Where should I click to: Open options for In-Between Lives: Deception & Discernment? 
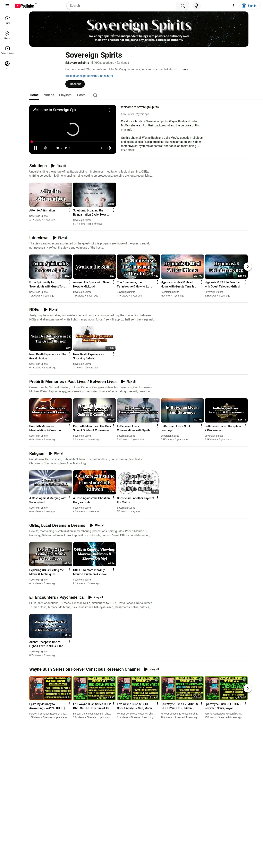click(x=245, y=426)
